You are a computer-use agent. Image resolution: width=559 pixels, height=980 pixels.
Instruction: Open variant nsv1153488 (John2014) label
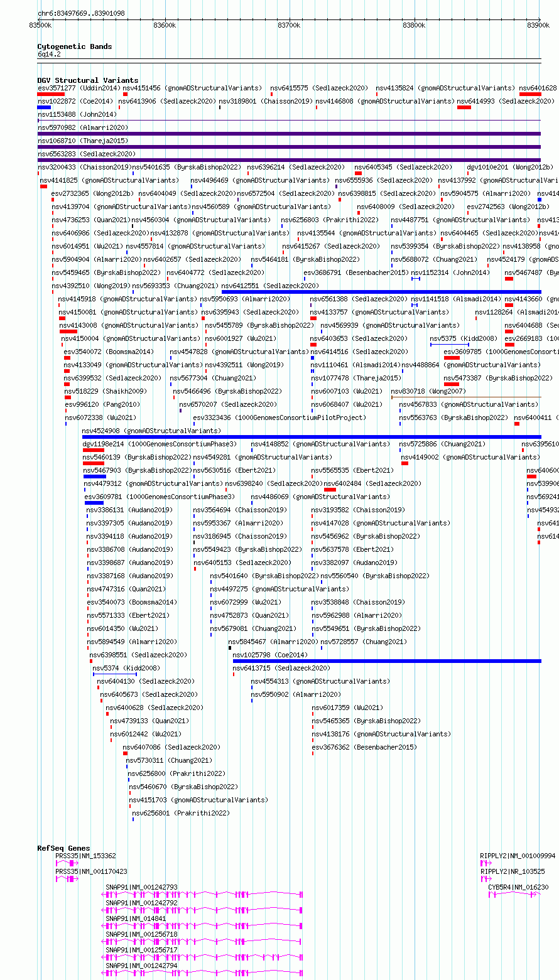tap(77, 114)
